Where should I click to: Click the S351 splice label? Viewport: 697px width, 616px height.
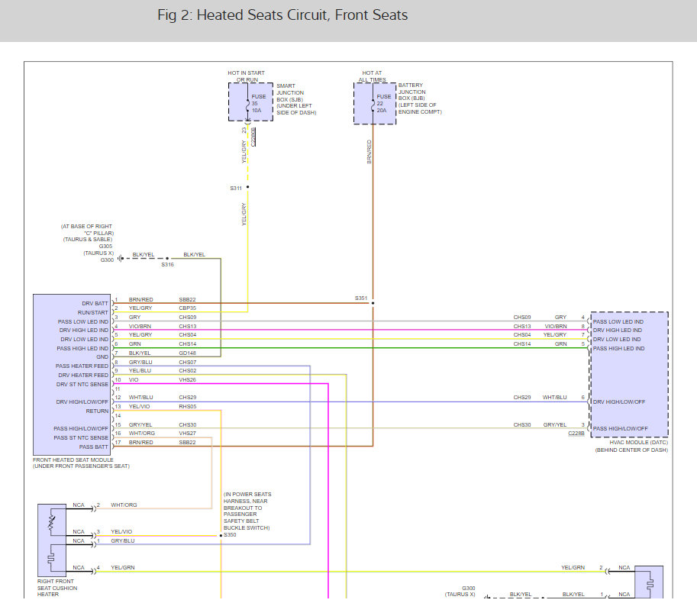coord(361,298)
